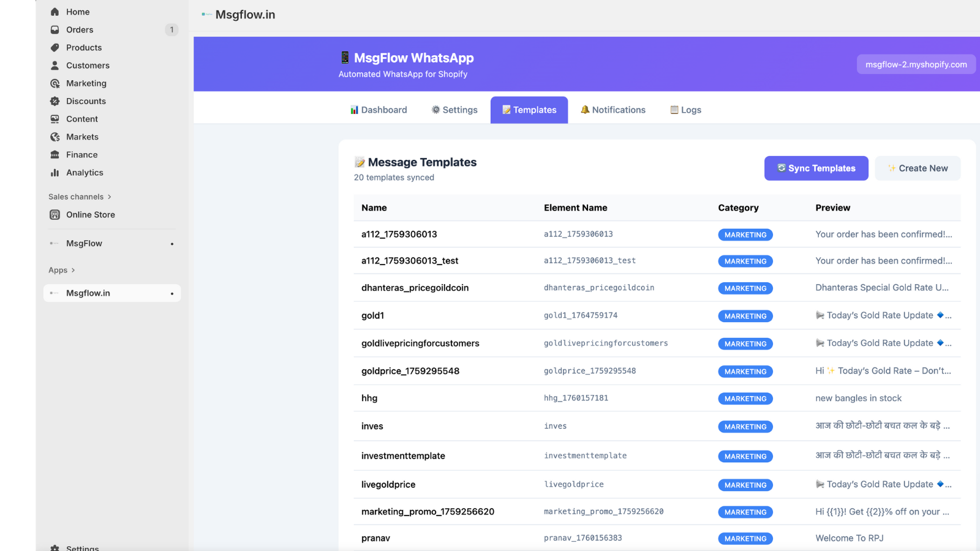Click element name pranav_1760156383

click(583, 538)
